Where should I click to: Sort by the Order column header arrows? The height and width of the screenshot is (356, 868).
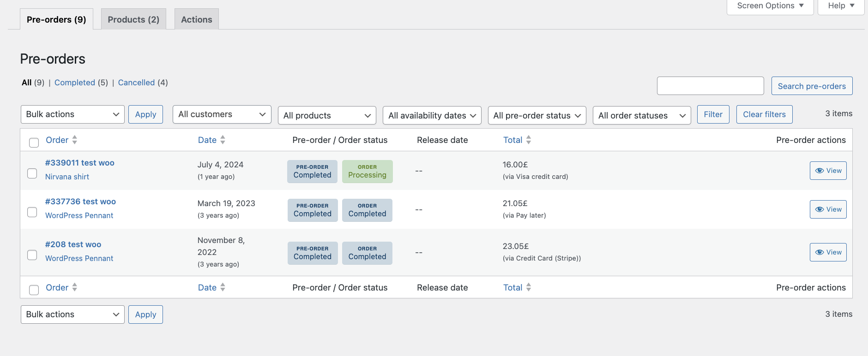click(74, 140)
